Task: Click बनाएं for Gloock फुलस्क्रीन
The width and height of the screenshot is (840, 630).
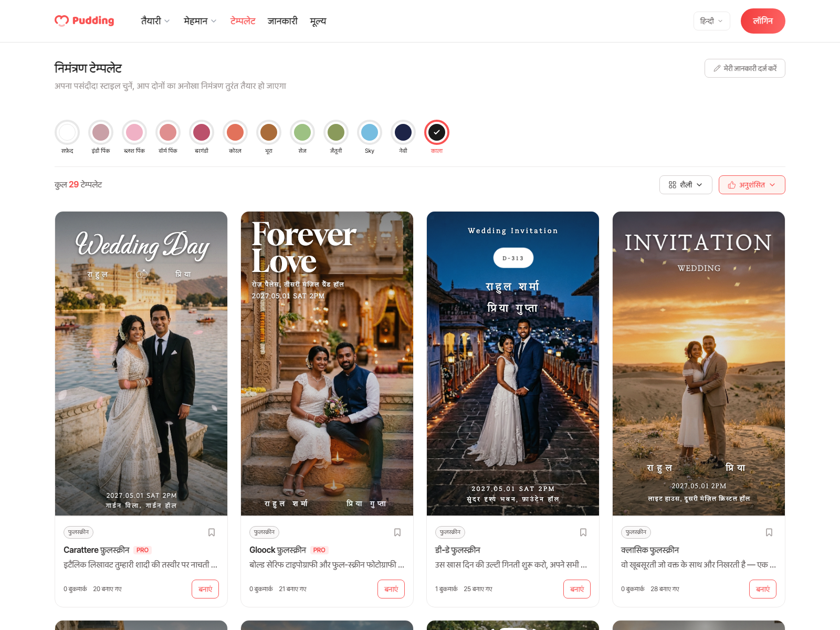Action: [x=391, y=589]
